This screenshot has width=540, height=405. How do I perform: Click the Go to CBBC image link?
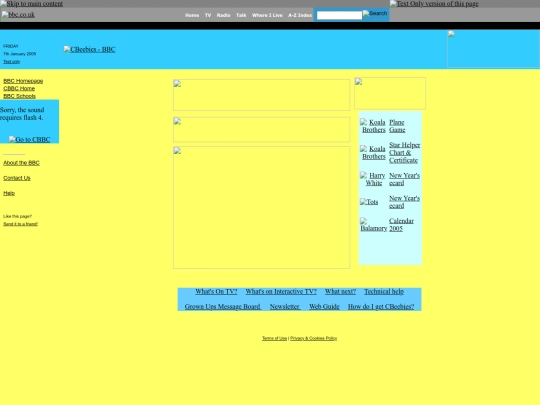click(30, 139)
